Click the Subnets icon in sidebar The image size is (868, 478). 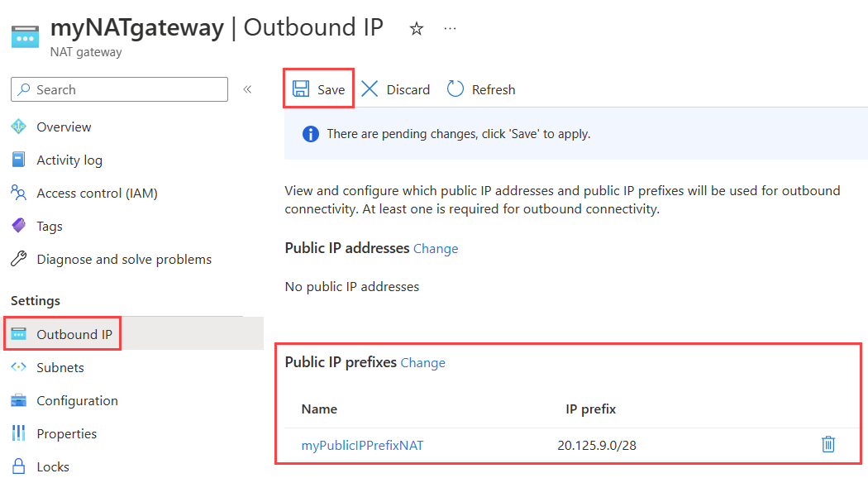[19, 367]
